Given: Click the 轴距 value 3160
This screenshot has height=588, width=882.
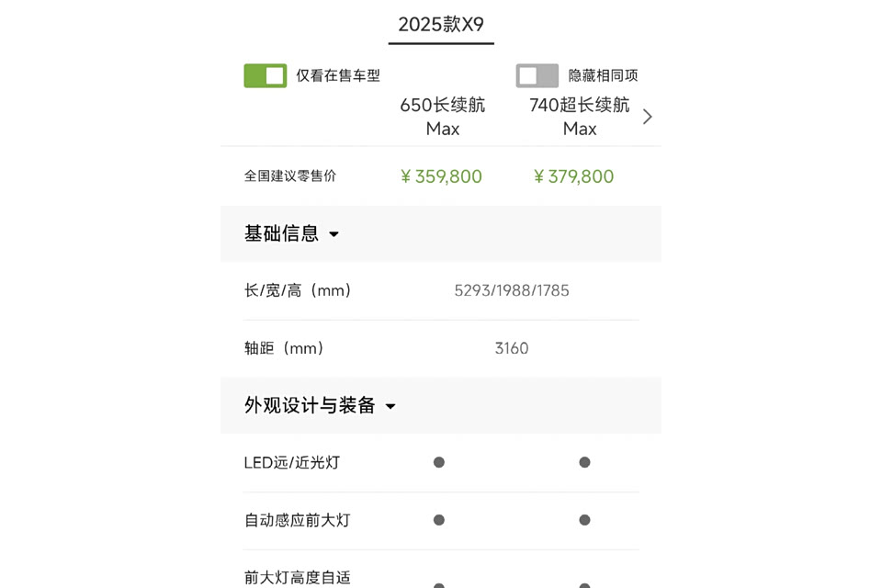Looking at the screenshot, I should (512, 348).
